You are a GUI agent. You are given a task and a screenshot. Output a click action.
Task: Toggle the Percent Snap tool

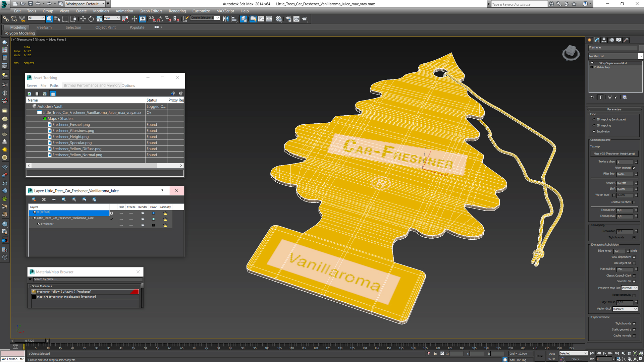click(168, 19)
